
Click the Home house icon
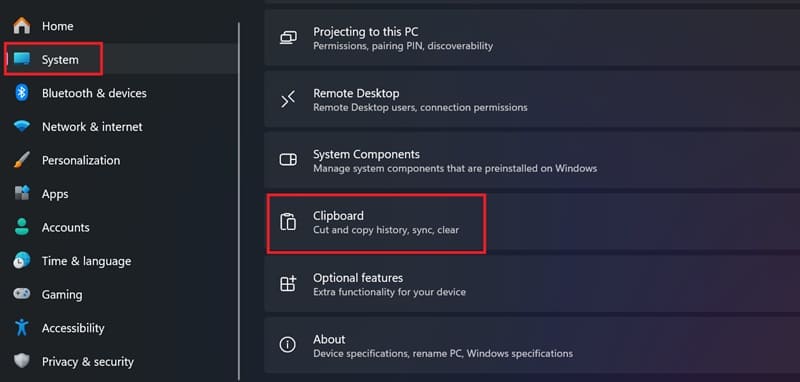click(x=22, y=26)
